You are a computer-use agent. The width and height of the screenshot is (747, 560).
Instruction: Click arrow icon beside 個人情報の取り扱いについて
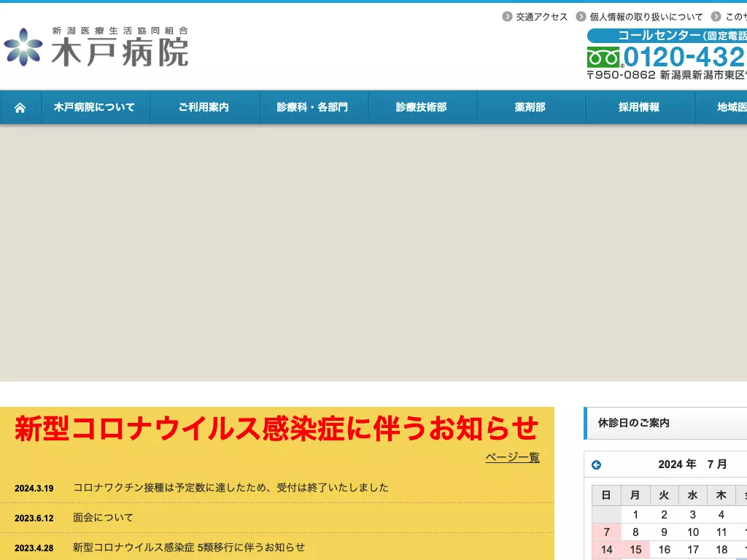click(x=581, y=17)
